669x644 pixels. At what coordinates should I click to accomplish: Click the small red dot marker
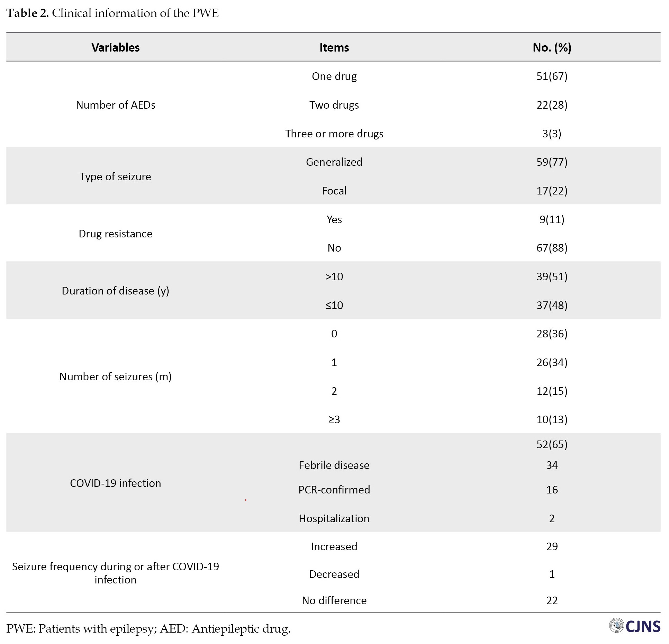(x=246, y=500)
